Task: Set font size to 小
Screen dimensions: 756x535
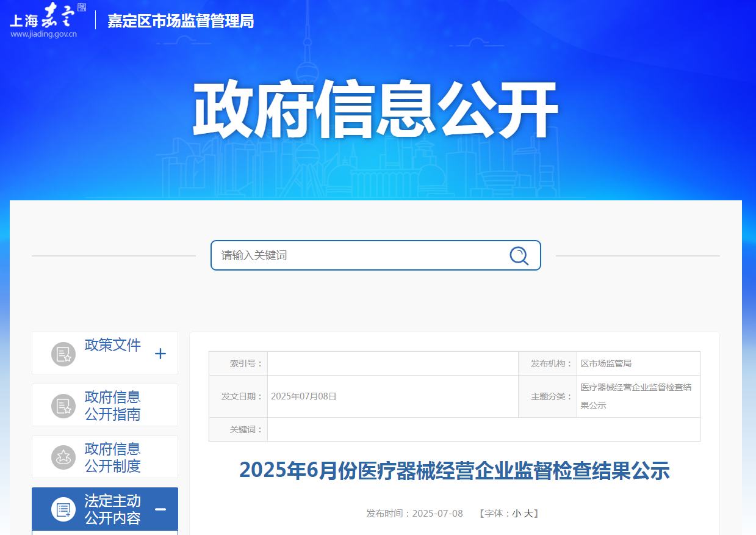Action: point(516,514)
